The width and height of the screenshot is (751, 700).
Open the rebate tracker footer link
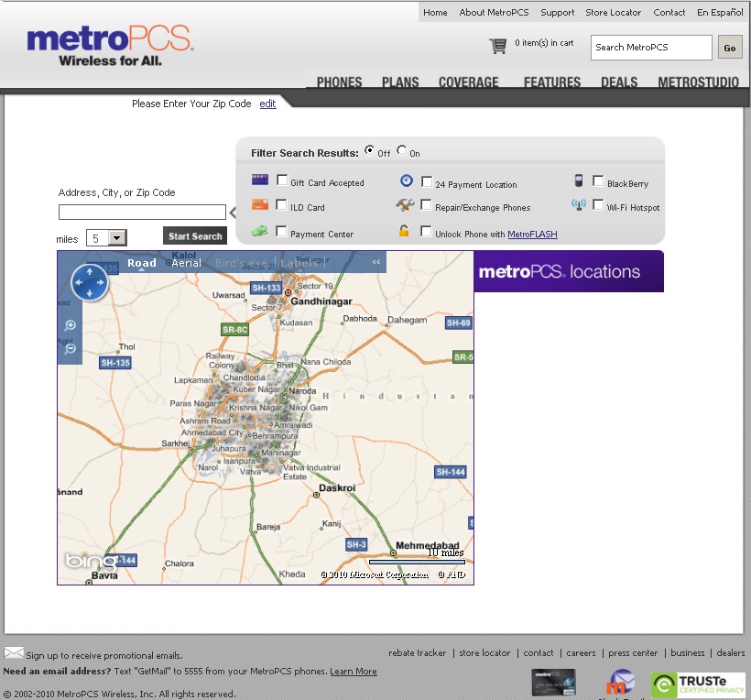coord(417,652)
